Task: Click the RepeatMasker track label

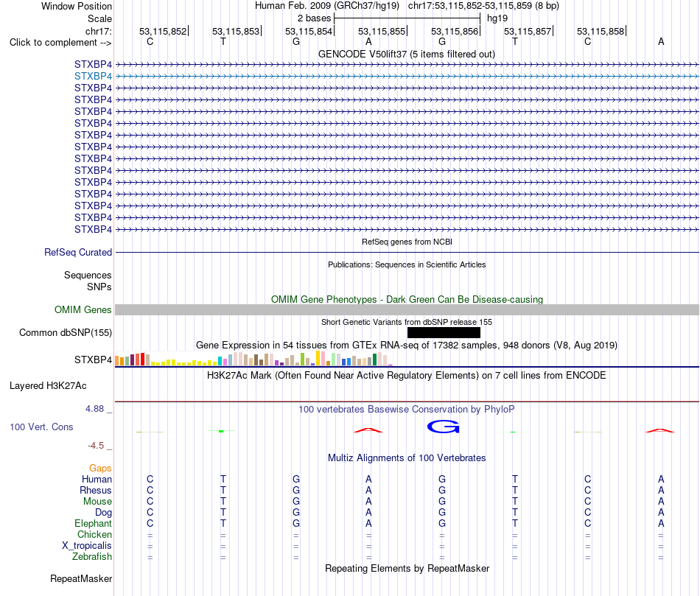Action: 81,578
